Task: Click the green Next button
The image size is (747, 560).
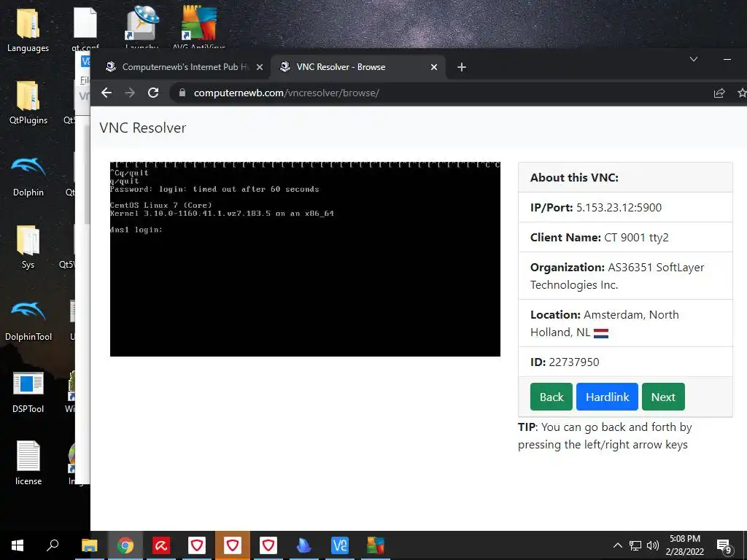Action: 663,397
